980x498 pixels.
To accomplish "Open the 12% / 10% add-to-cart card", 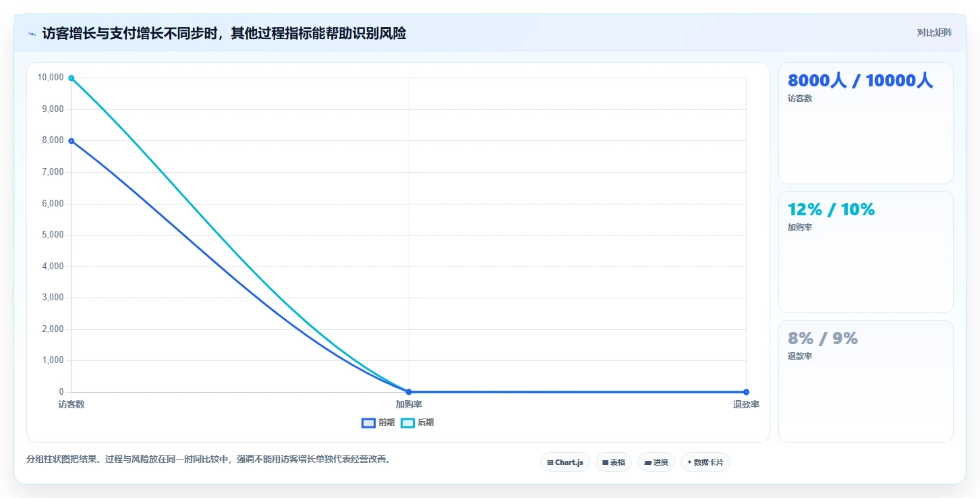I will pos(866,252).
